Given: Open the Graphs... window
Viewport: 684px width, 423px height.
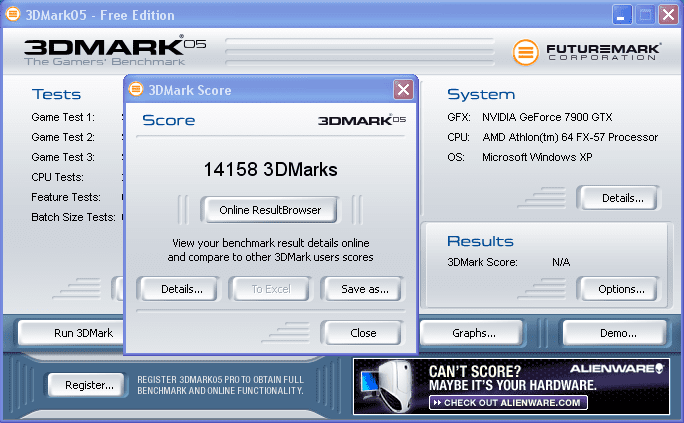Looking at the screenshot, I should (472, 333).
